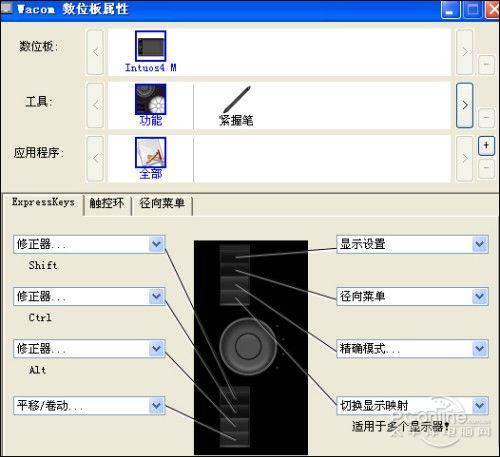Click the minus button in the 应用程序 row

click(486, 168)
